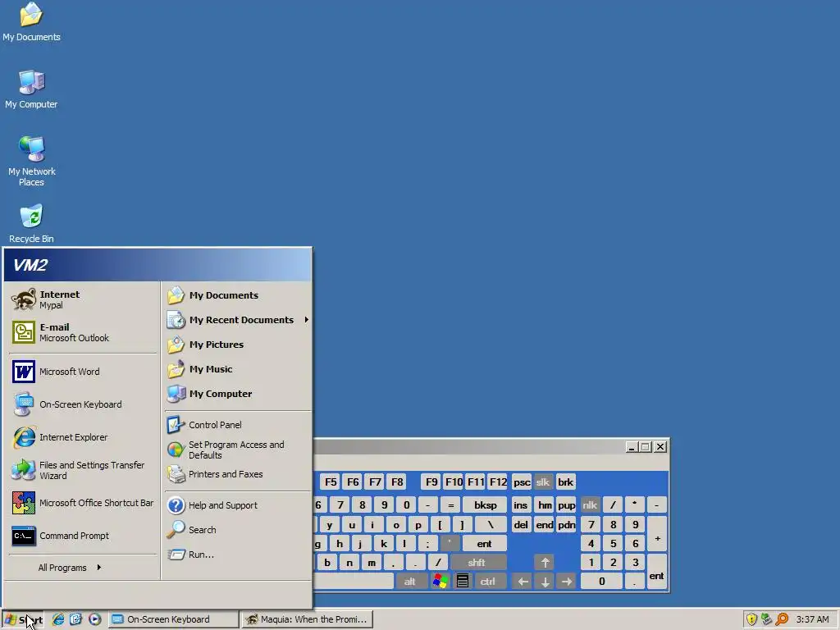Open the Run... dialog
This screenshot has height=630, width=840.
click(238, 555)
